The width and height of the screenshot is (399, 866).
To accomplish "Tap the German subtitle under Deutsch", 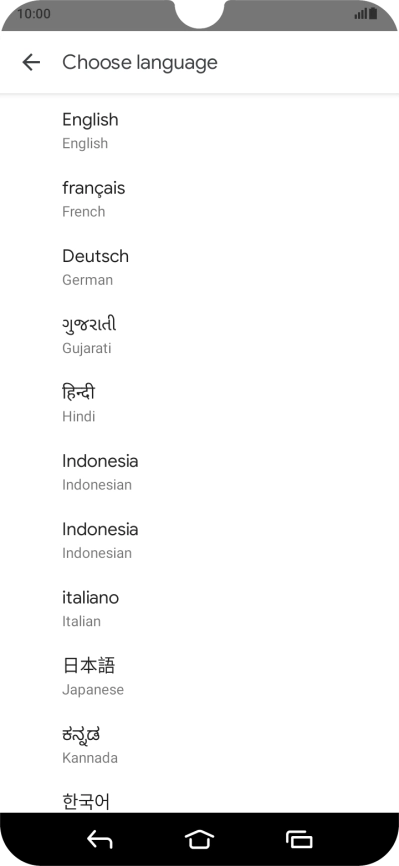I will pyautogui.click(x=87, y=279).
